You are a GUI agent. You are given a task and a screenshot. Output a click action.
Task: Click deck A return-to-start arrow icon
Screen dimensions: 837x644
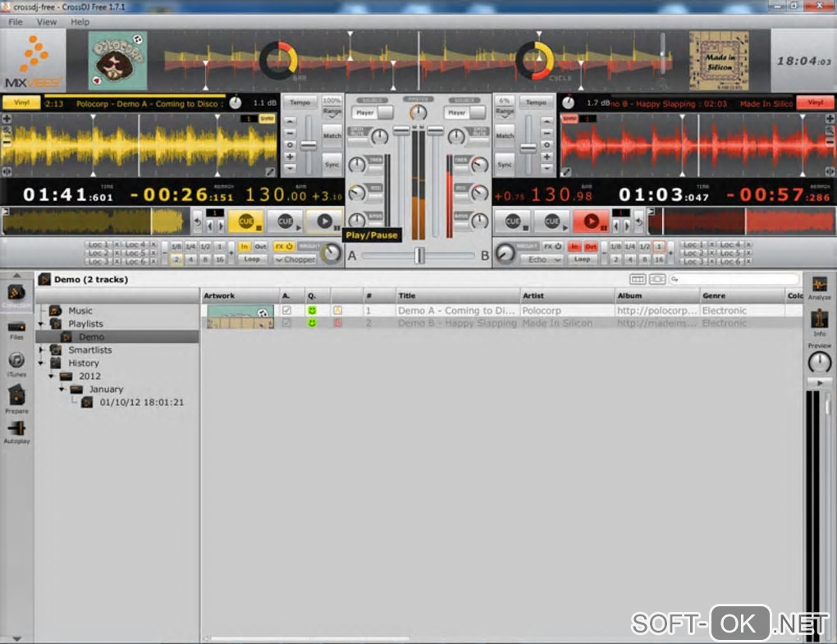pyautogui.click(x=198, y=222)
